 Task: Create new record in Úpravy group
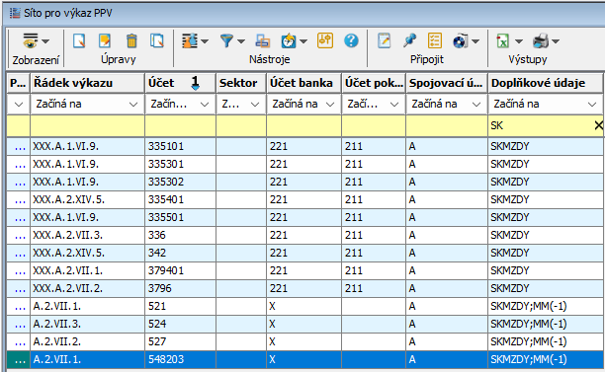point(79,41)
